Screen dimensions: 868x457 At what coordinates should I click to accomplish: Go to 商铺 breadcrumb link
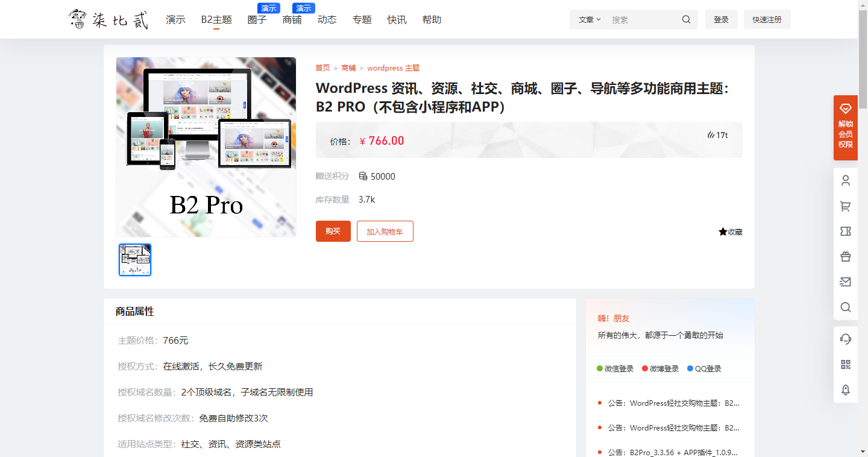point(348,68)
